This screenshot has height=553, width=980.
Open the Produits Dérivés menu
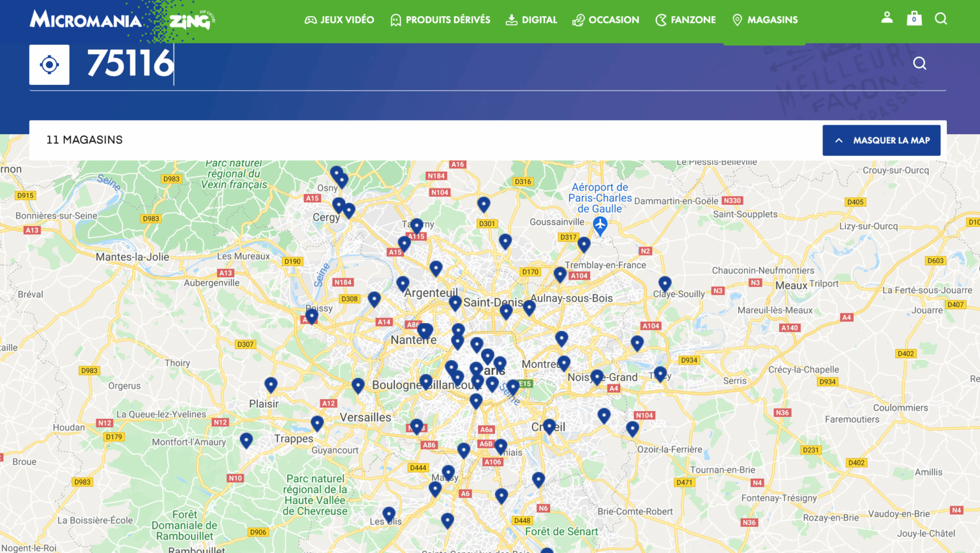440,20
